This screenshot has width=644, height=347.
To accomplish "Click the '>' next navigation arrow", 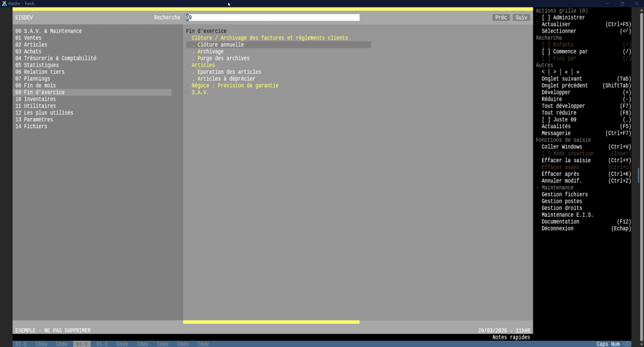I will (x=554, y=72).
